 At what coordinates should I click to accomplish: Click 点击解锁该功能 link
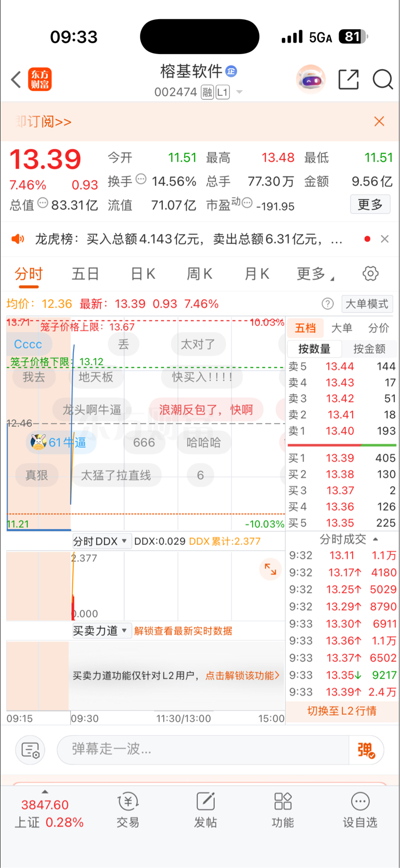(x=242, y=675)
